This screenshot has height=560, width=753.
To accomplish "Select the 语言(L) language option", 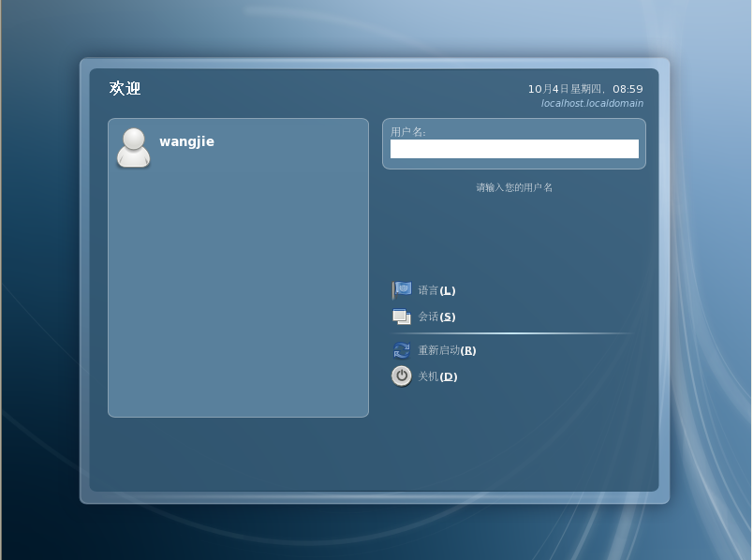I will [436, 290].
